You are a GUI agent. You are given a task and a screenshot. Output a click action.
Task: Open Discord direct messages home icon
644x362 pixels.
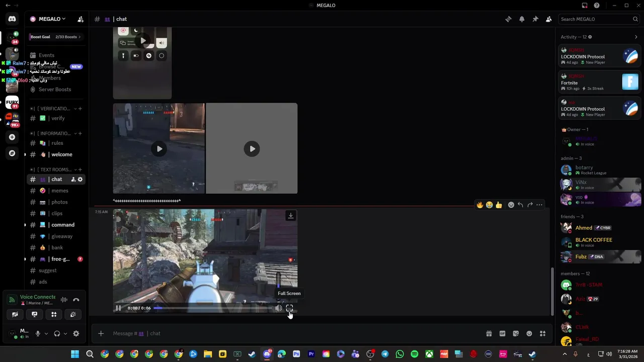[12, 19]
